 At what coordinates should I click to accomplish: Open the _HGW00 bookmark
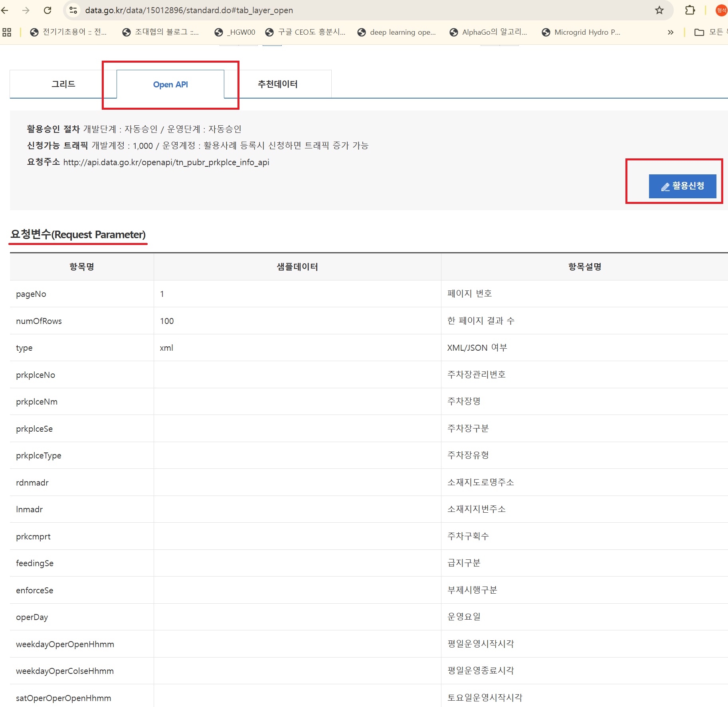click(235, 32)
